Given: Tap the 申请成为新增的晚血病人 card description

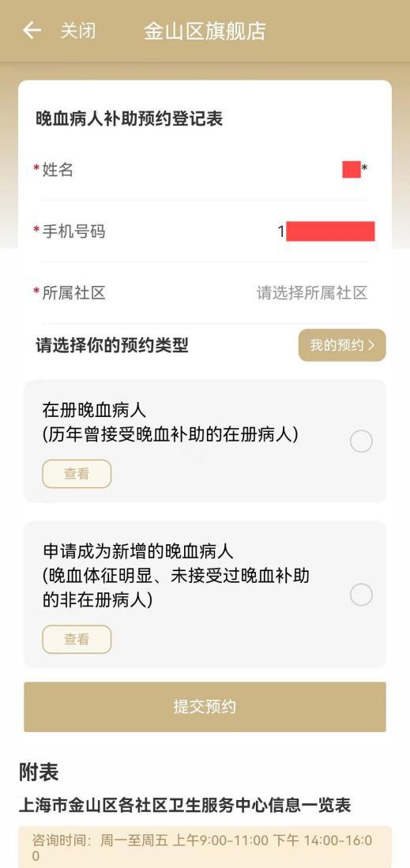Looking at the screenshot, I should pos(176,575).
